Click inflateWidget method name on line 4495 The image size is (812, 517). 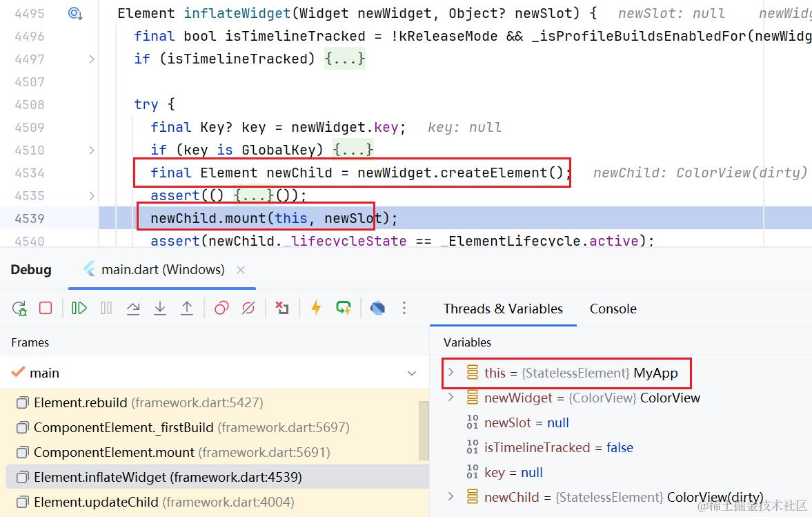click(237, 13)
